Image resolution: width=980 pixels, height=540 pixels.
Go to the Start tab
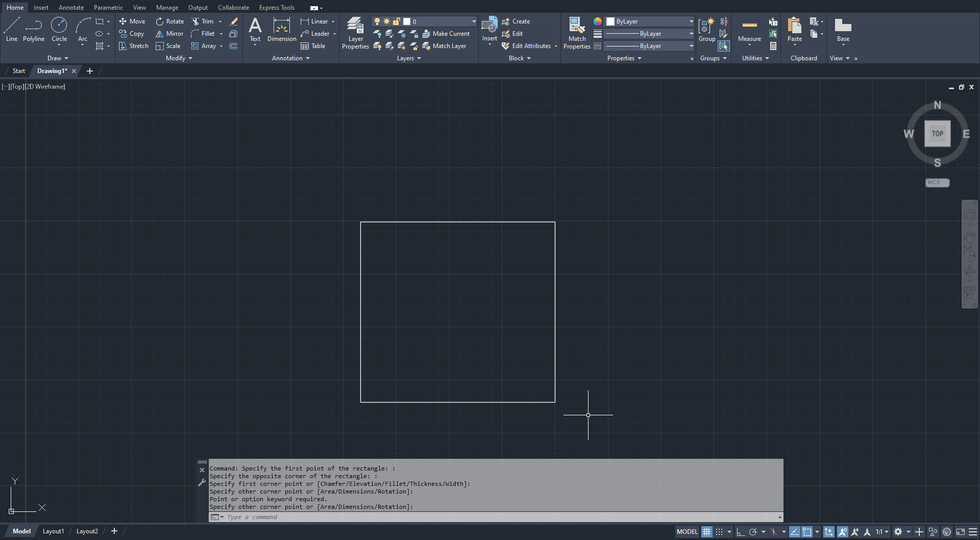click(x=19, y=71)
